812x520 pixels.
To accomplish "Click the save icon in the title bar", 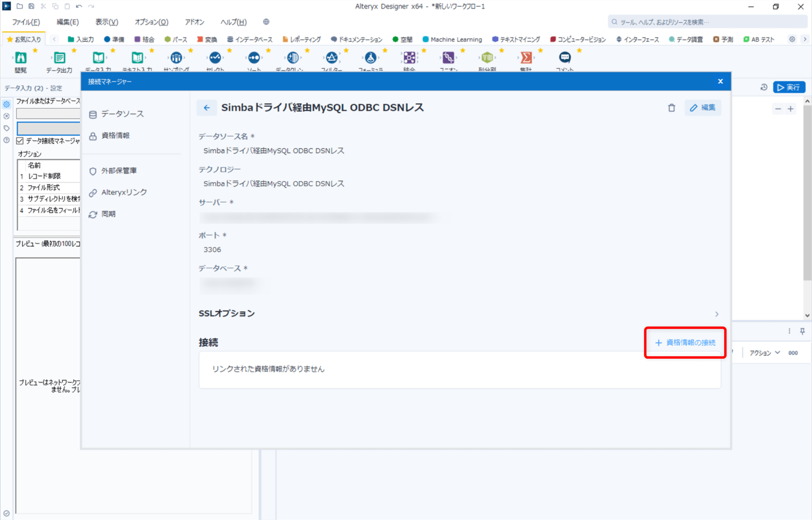I will 31,6.
